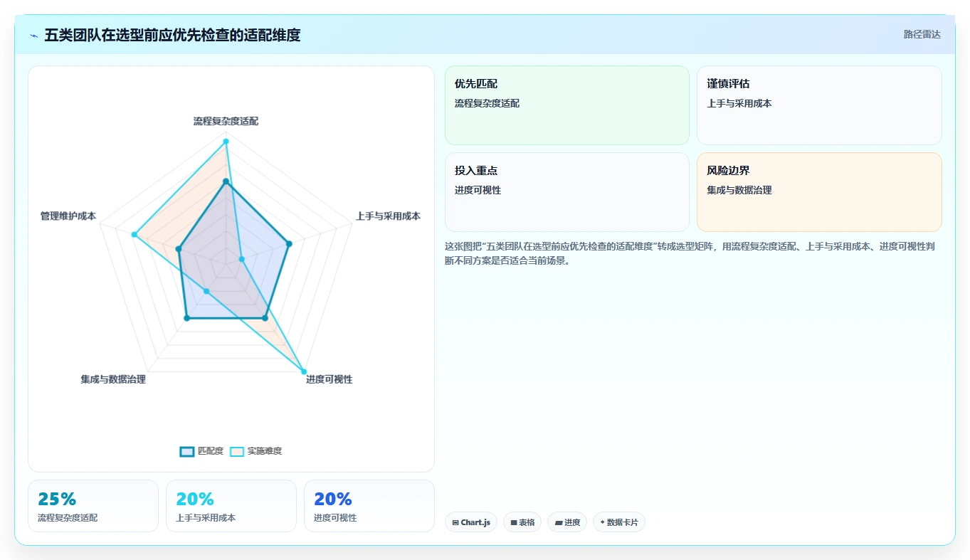
Task: Click the description paragraph starting 这张图把
Action: click(690, 253)
